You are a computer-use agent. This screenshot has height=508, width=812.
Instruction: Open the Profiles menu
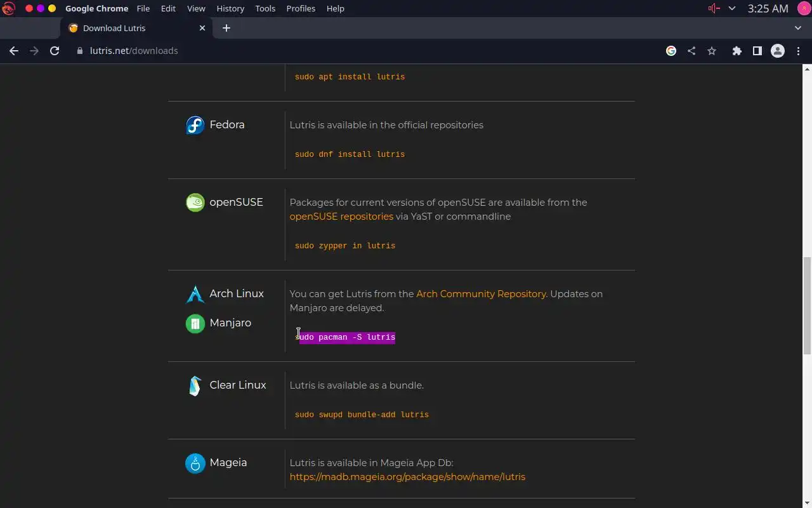[301, 8]
